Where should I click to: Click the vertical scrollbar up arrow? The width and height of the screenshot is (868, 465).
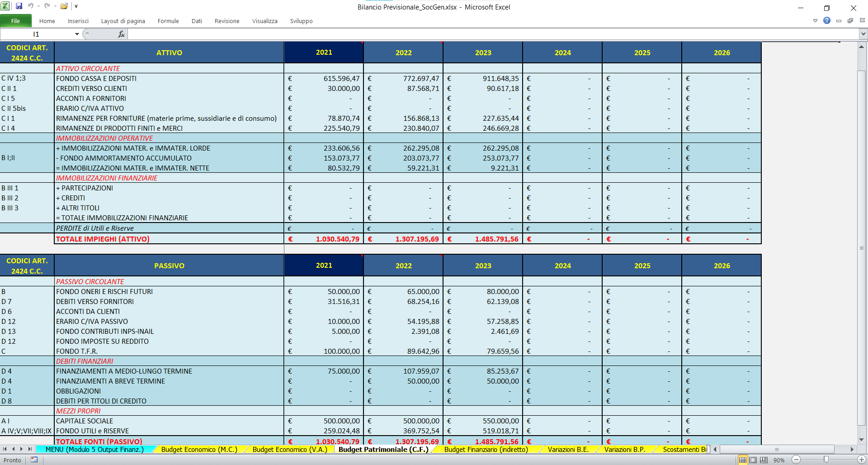click(862, 47)
